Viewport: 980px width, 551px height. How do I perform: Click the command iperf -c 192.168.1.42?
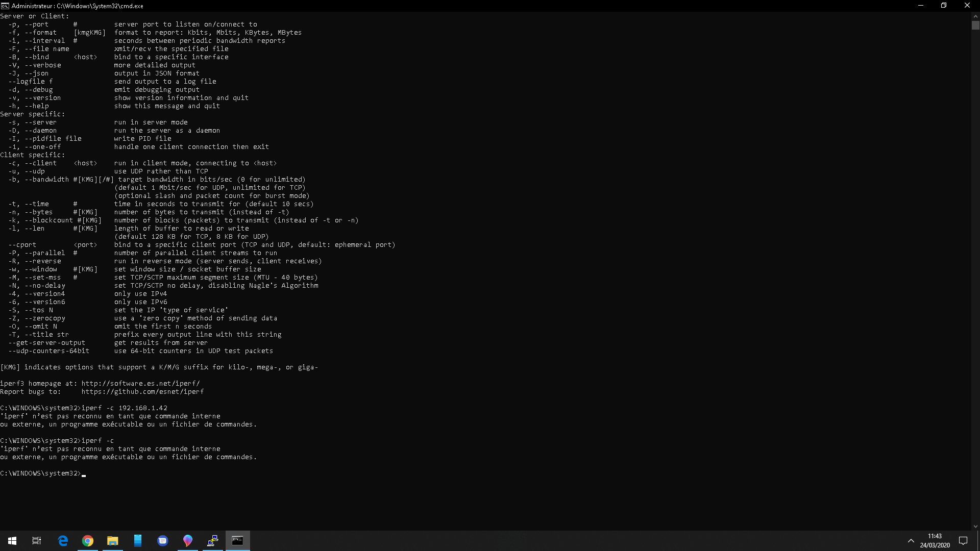pos(124,408)
